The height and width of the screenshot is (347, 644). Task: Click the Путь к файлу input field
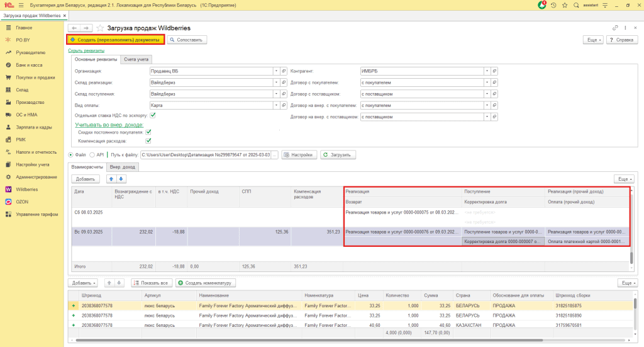(204, 155)
